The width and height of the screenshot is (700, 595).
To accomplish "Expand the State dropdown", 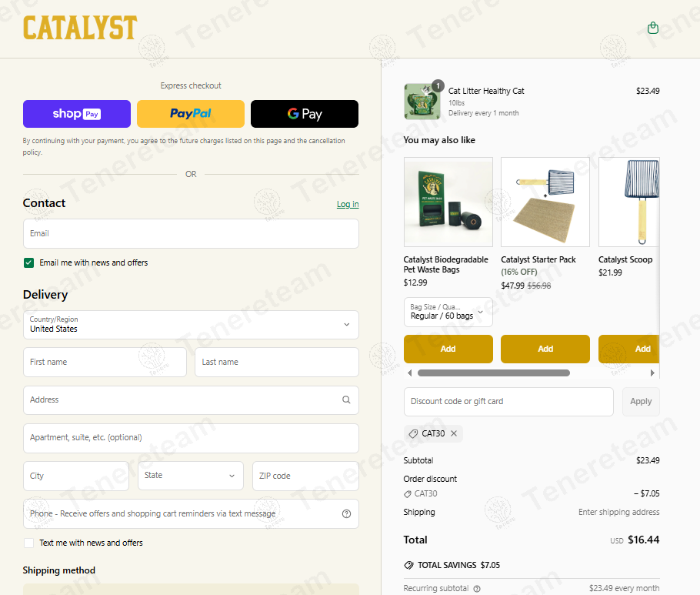I will click(191, 476).
